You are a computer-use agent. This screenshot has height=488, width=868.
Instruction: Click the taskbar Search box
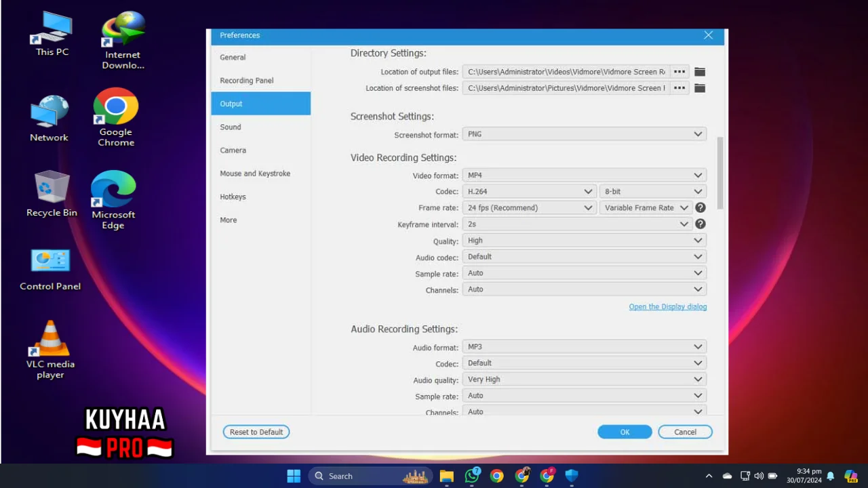(x=370, y=476)
